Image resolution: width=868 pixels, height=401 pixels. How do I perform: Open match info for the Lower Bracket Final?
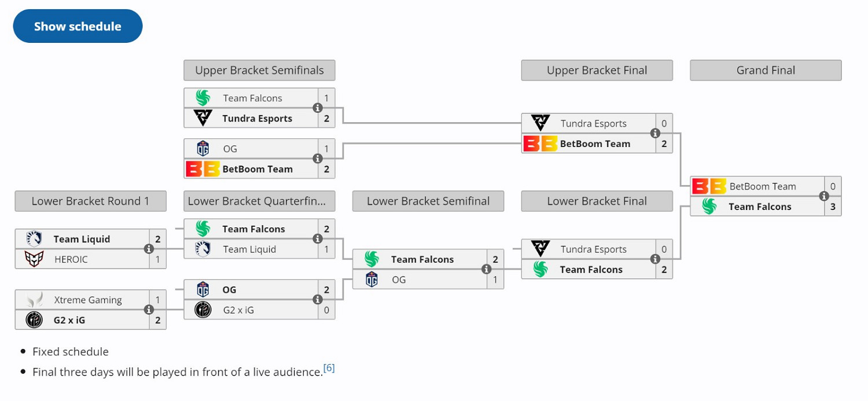point(656,259)
